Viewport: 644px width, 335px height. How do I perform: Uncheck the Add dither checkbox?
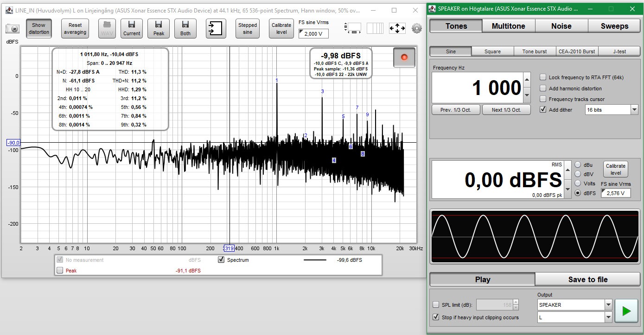(543, 110)
